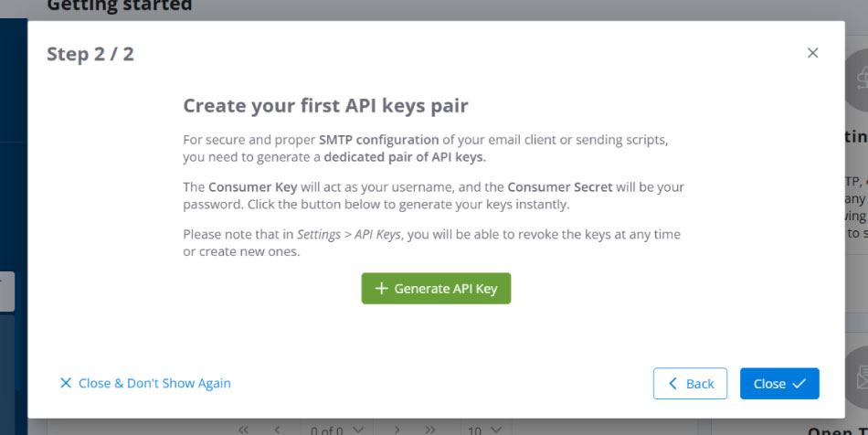
Task: Jump to first page double-chevron icon
Action: [243, 429]
